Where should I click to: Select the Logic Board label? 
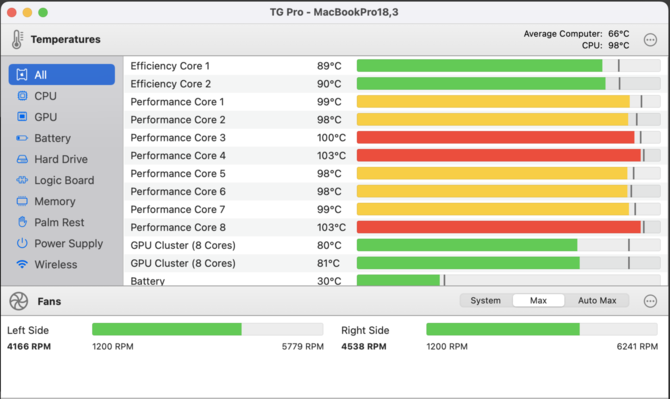[64, 180]
